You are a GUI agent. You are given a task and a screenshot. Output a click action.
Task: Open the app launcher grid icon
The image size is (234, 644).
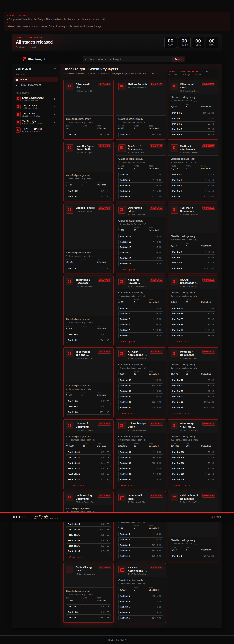pos(17,59)
